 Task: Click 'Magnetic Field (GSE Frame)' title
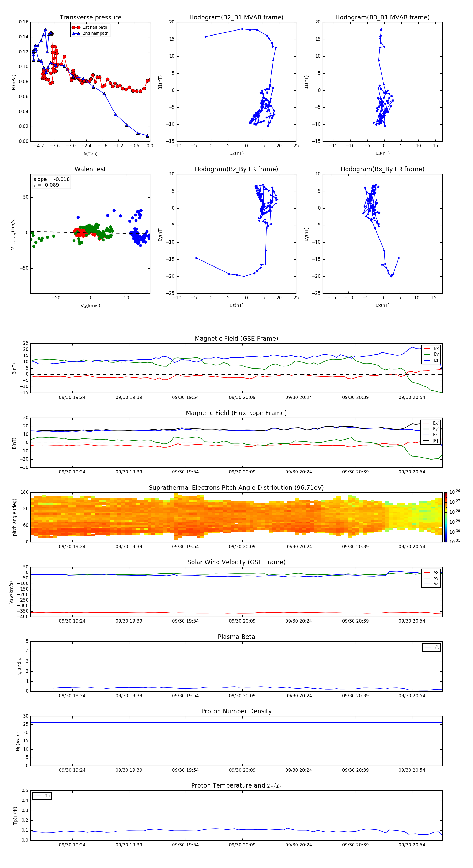pos(236,339)
